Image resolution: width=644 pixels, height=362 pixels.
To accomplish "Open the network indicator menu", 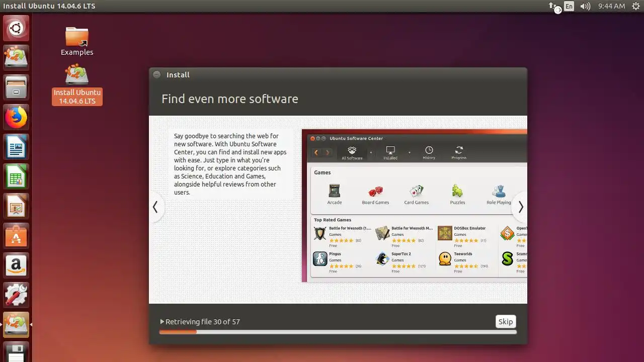I will point(554,7).
